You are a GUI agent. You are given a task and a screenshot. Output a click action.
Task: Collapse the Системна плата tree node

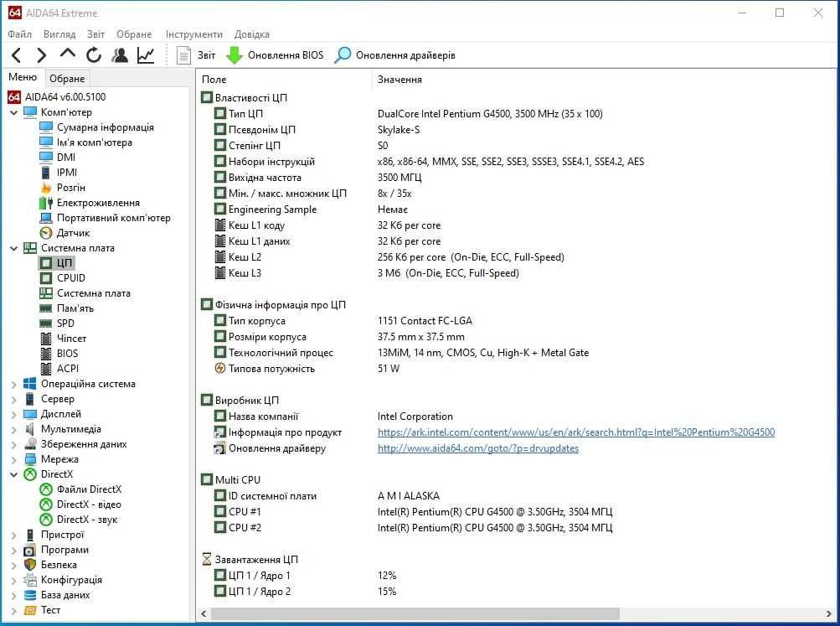[x=14, y=248]
